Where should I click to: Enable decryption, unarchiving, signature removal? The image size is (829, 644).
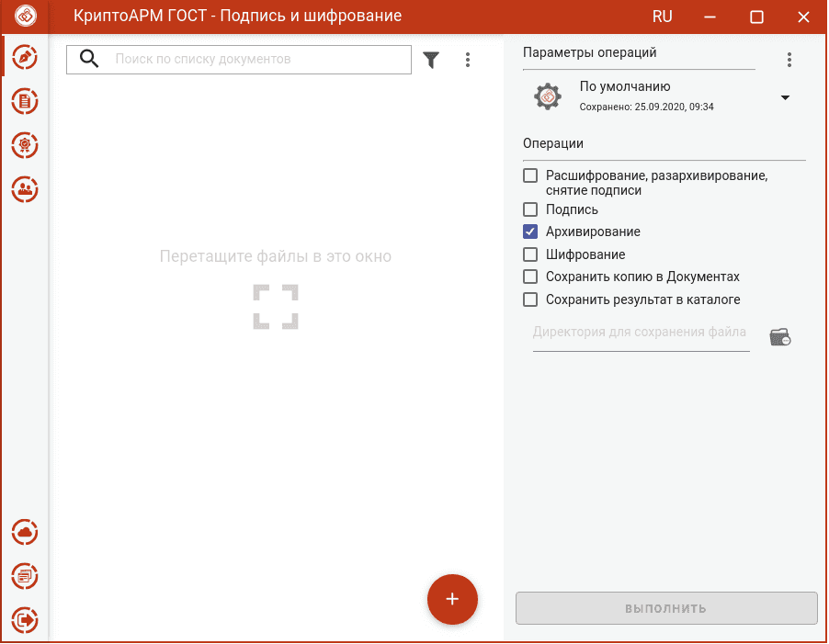click(x=530, y=175)
